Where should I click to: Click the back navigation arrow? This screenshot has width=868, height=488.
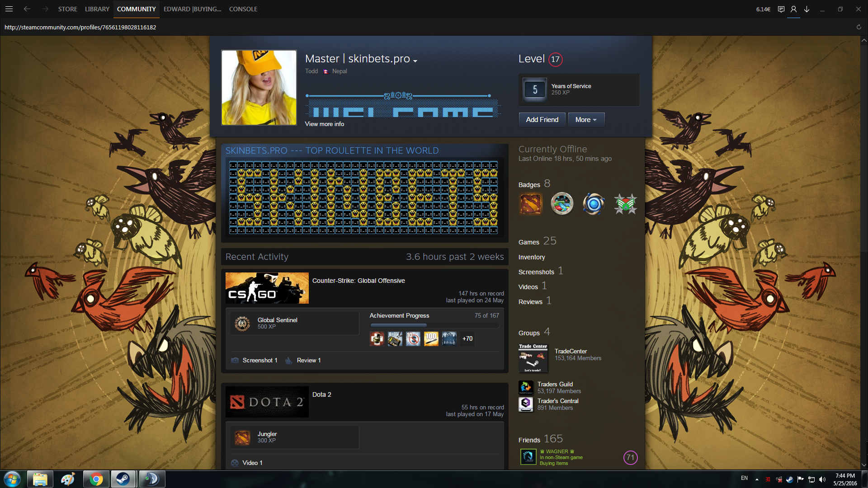(27, 9)
